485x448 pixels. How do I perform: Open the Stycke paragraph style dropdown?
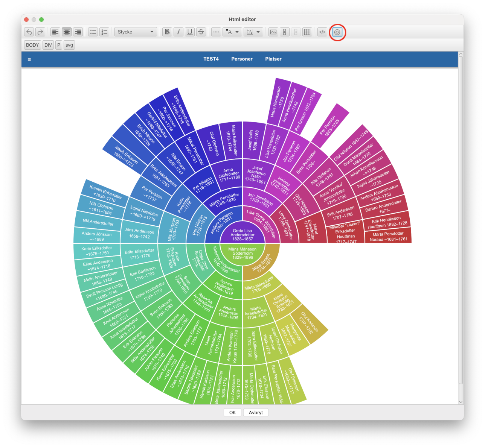click(x=136, y=32)
